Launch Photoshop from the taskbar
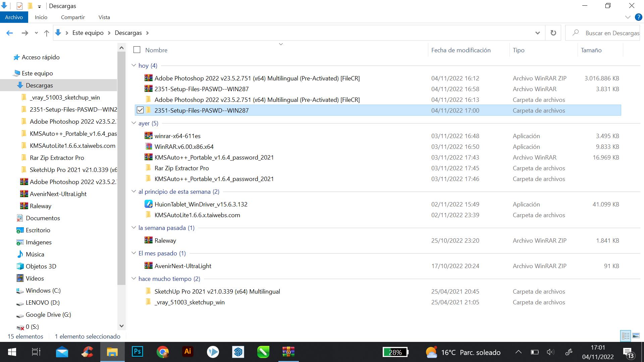The height and width of the screenshot is (362, 644). point(137,352)
